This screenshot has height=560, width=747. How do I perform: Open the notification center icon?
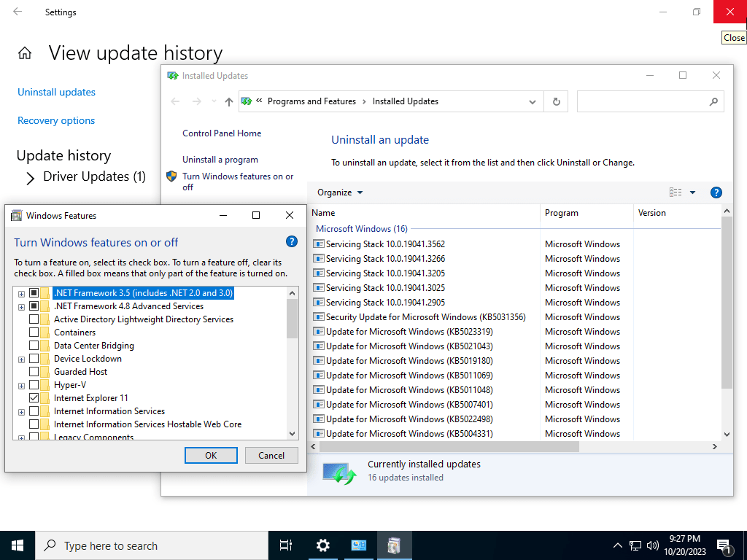click(724, 546)
